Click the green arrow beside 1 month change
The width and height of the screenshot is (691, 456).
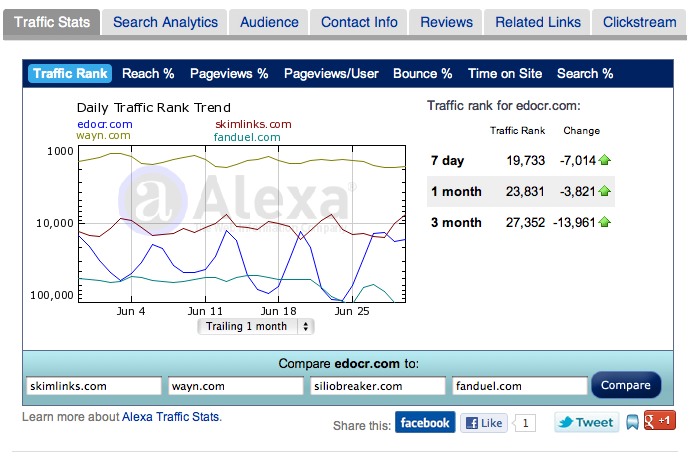coord(605,191)
